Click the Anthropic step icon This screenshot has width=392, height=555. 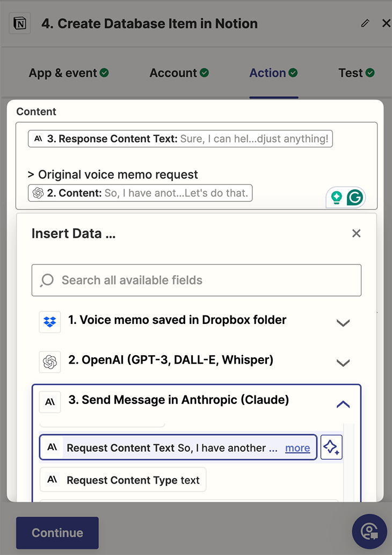click(x=50, y=402)
